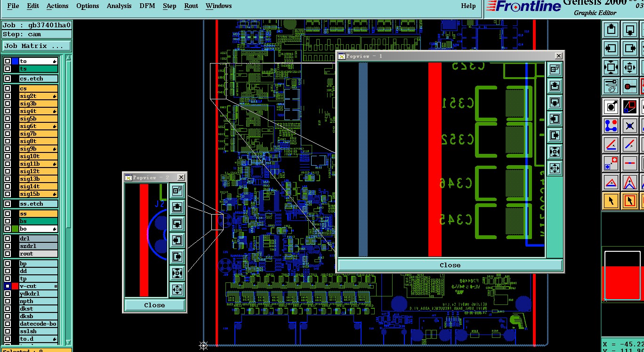The width and height of the screenshot is (644, 352).
Task: Open the Job Matrix button
Action: pyautogui.click(x=36, y=46)
